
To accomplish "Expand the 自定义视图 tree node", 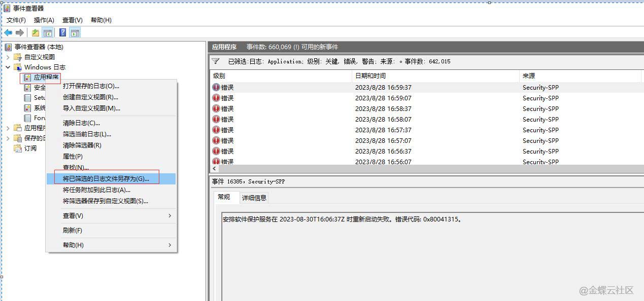I will coord(8,57).
